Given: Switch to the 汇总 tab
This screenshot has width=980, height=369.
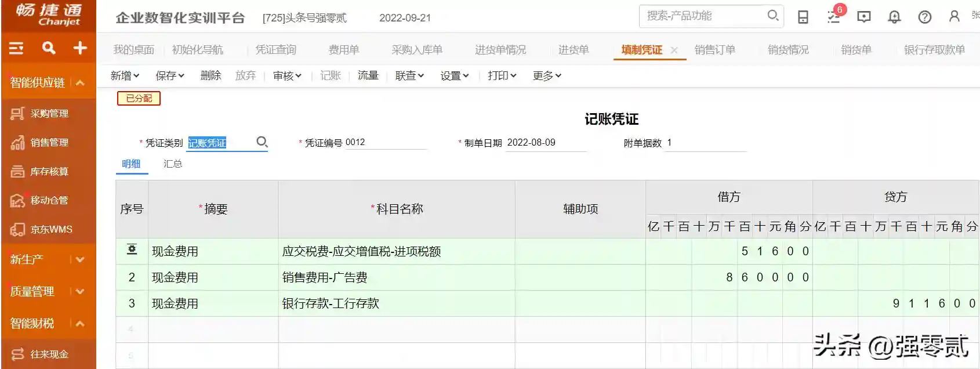Looking at the screenshot, I should [x=173, y=164].
